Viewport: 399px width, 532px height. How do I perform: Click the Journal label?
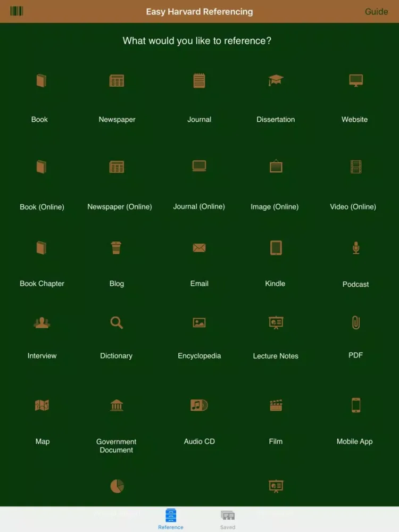click(199, 119)
